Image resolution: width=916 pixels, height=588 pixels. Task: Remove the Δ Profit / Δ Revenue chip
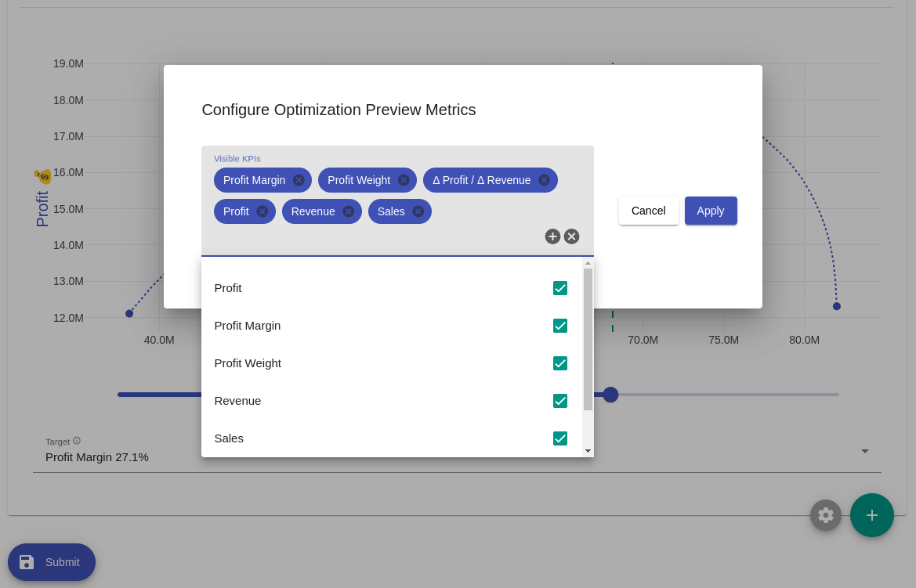[544, 180]
